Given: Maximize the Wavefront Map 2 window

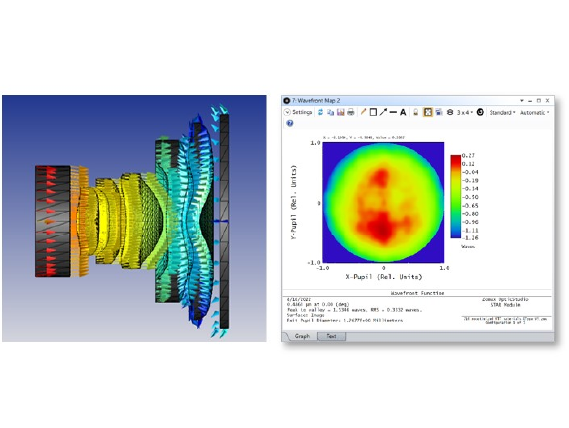Looking at the screenshot, I should click(539, 101).
